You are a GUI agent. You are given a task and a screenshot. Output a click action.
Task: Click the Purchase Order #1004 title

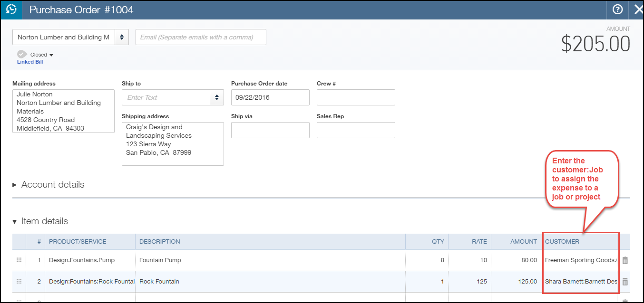(81, 10)
